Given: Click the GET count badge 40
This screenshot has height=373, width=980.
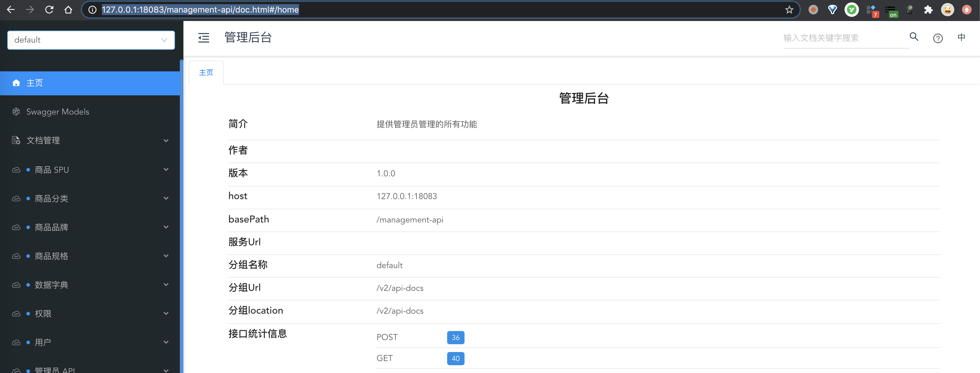Looking at the screenshot, I should click(x=455, y=358).
